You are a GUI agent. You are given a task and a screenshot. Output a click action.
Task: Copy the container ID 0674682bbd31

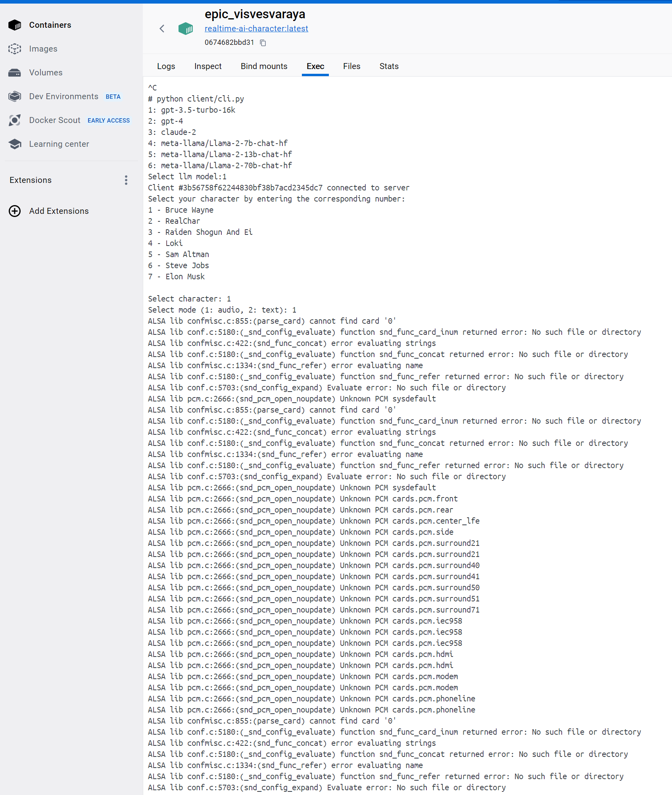tap(263, 43)
